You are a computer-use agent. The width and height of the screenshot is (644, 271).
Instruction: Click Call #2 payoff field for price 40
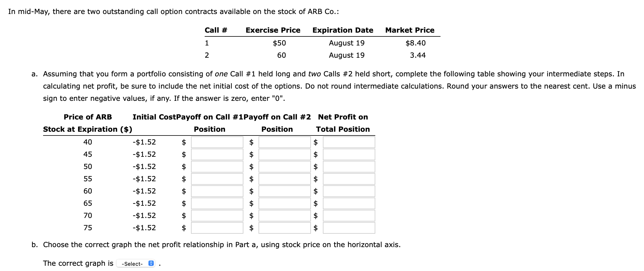[284, 142]
